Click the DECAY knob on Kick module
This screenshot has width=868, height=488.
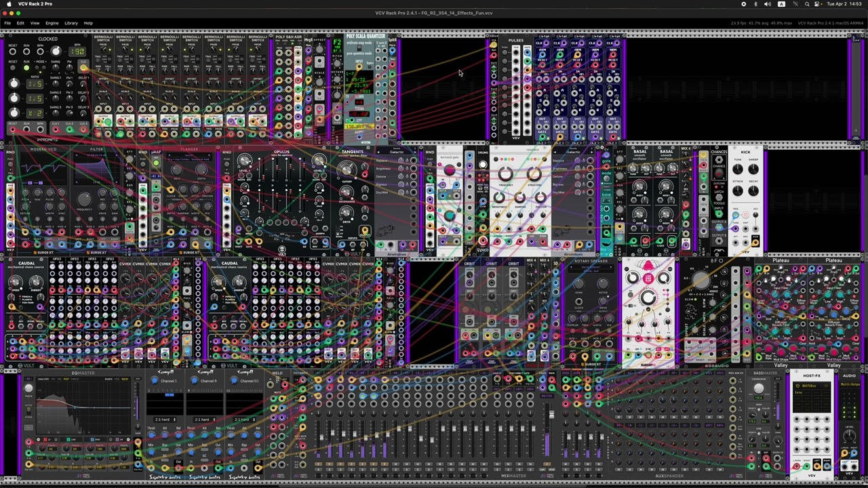point(753,190)
